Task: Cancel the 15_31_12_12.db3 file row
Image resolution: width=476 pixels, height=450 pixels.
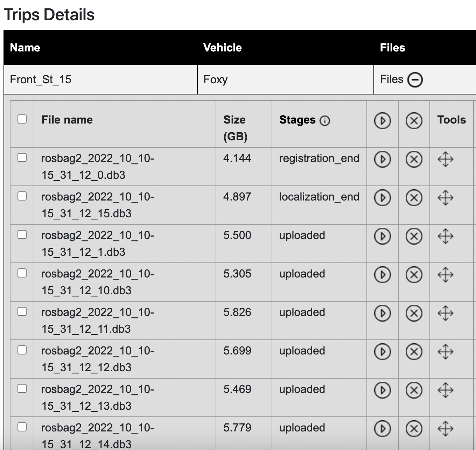Action: (x=414, y=352)
